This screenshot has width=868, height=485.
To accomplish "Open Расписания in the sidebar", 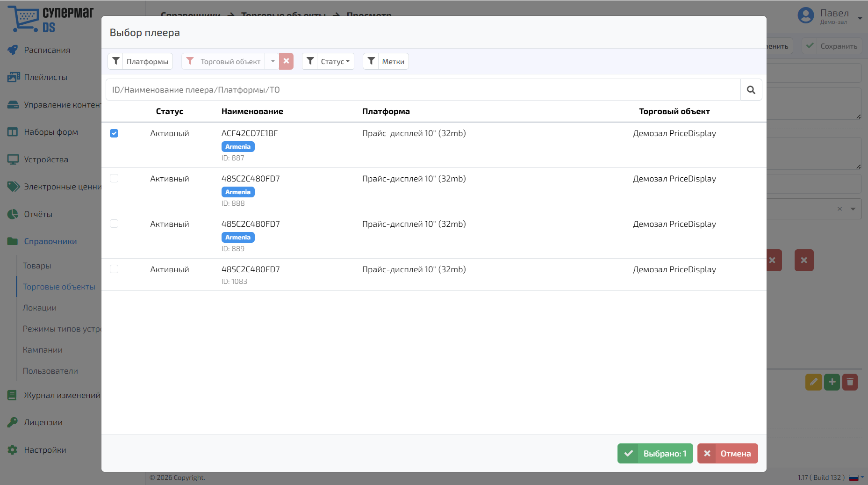I will pos(47,50).
